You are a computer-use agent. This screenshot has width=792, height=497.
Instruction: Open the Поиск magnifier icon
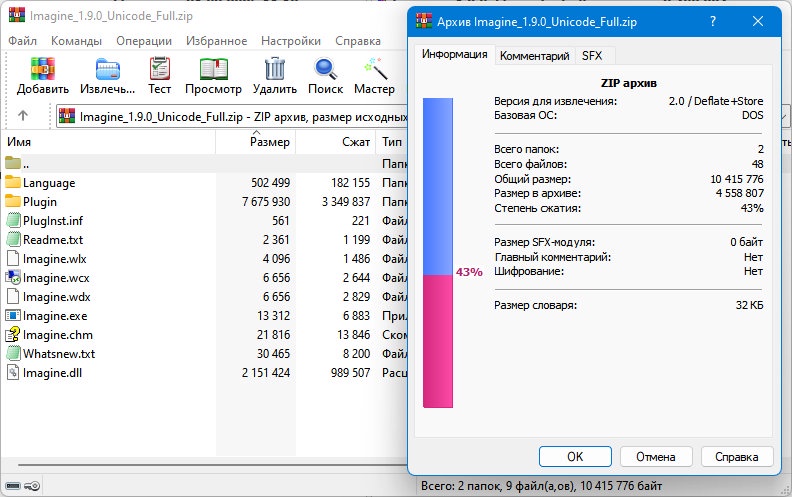pos(325,69)
